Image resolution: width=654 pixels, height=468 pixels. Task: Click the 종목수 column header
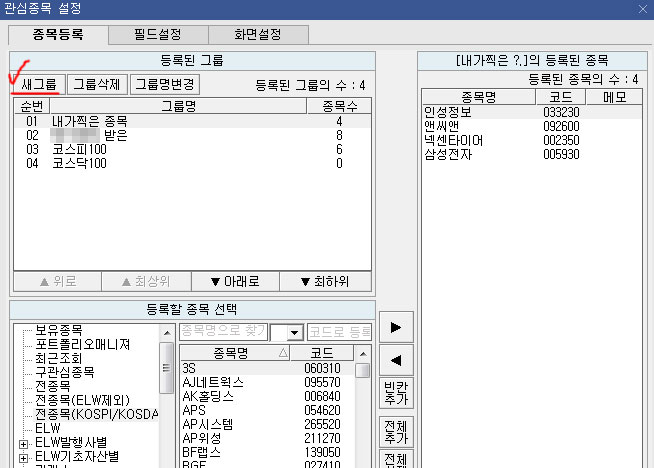339,106
